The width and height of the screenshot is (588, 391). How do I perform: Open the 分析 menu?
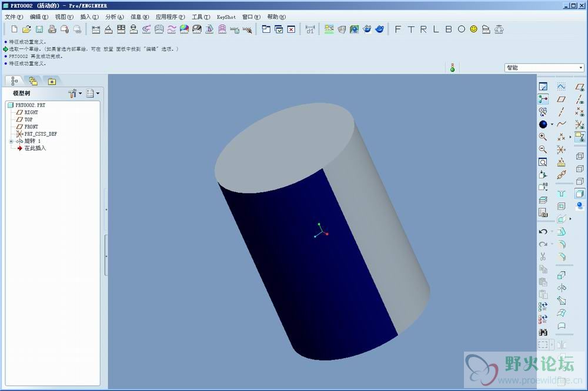tap(115, 17)
